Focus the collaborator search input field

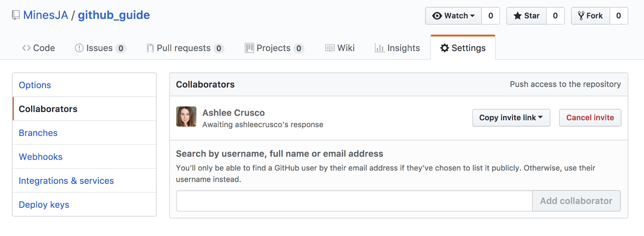point(354,201)
